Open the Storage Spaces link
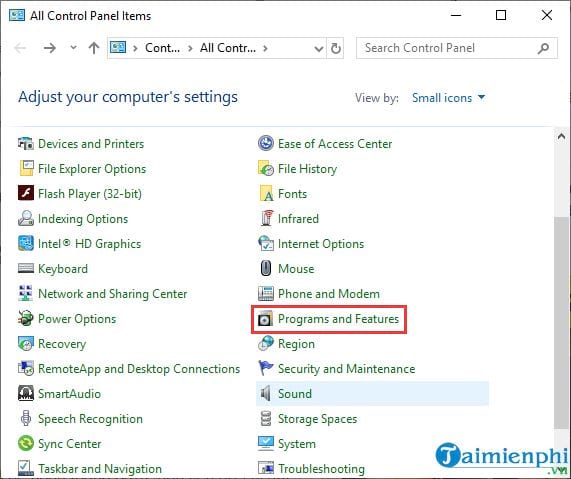 click(x=317, y=419)
